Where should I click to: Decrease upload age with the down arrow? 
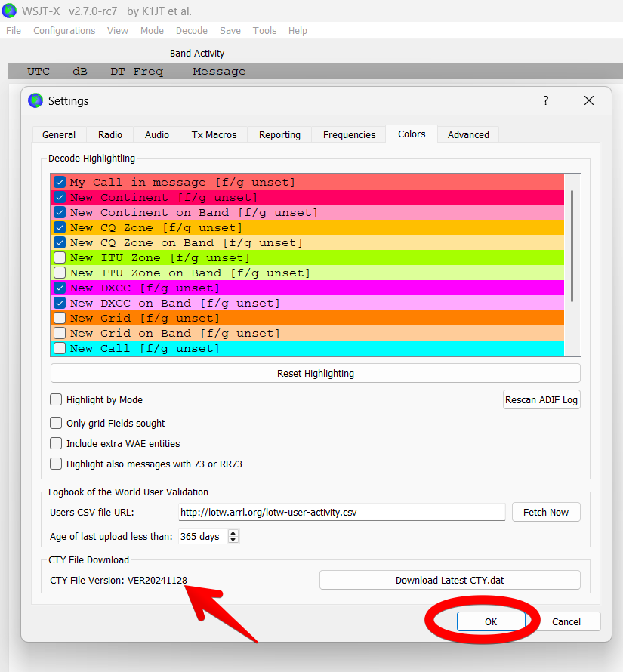233,540
